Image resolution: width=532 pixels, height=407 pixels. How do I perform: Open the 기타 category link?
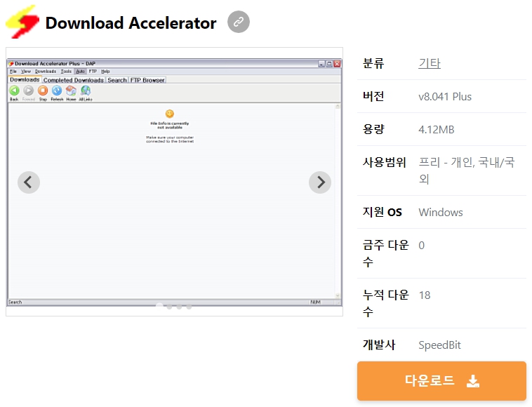click(x=430, y=63)
